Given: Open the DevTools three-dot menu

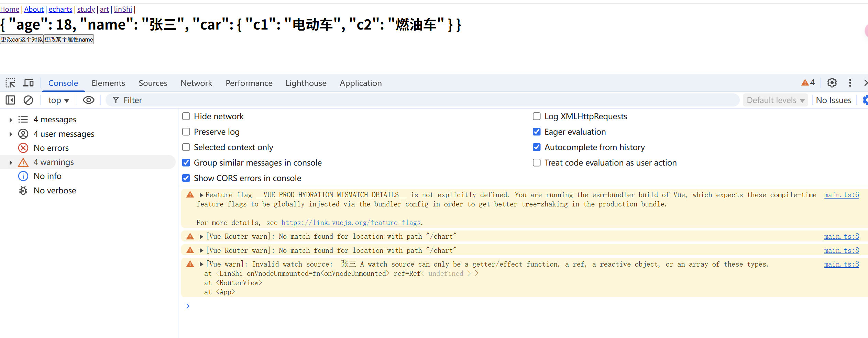Looking at the screenshot, I should click(x=850, y=83).
